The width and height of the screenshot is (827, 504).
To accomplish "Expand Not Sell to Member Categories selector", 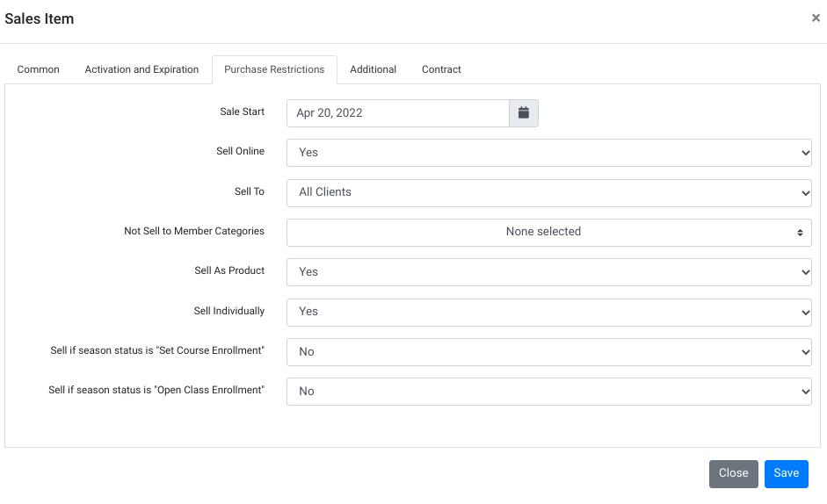I will 548,233.
